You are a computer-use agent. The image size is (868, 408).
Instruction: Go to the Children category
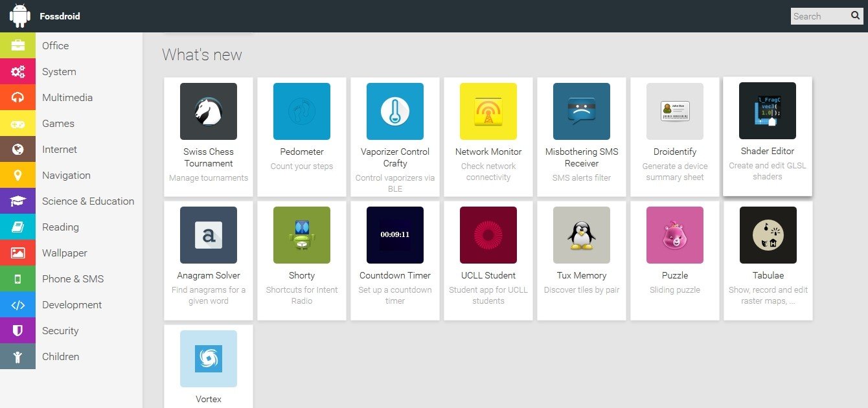point(71,356)
